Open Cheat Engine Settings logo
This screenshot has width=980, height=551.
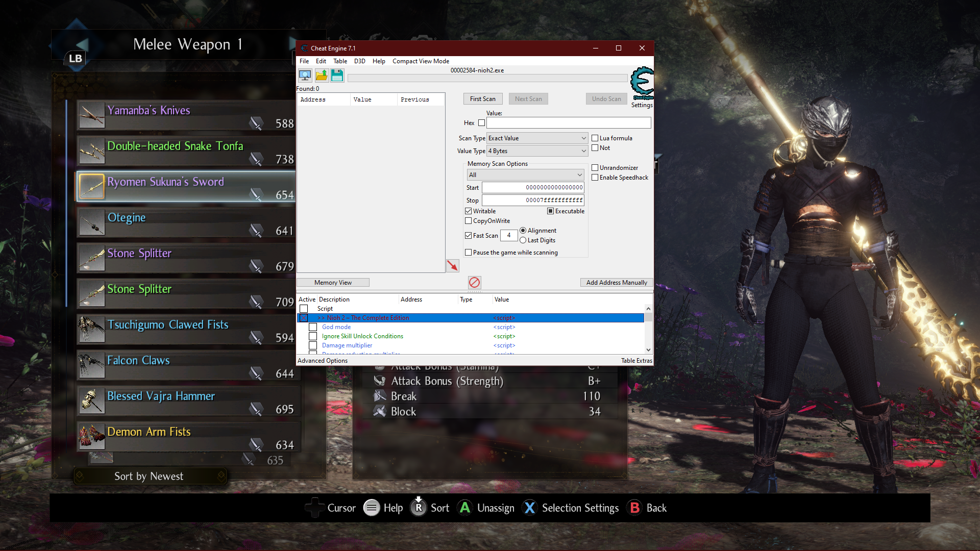642,84
